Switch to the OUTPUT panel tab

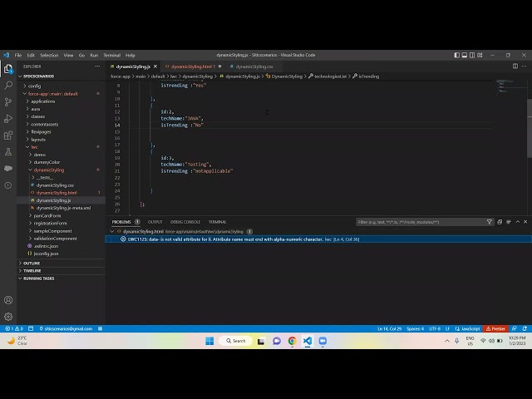click(155, 222)
